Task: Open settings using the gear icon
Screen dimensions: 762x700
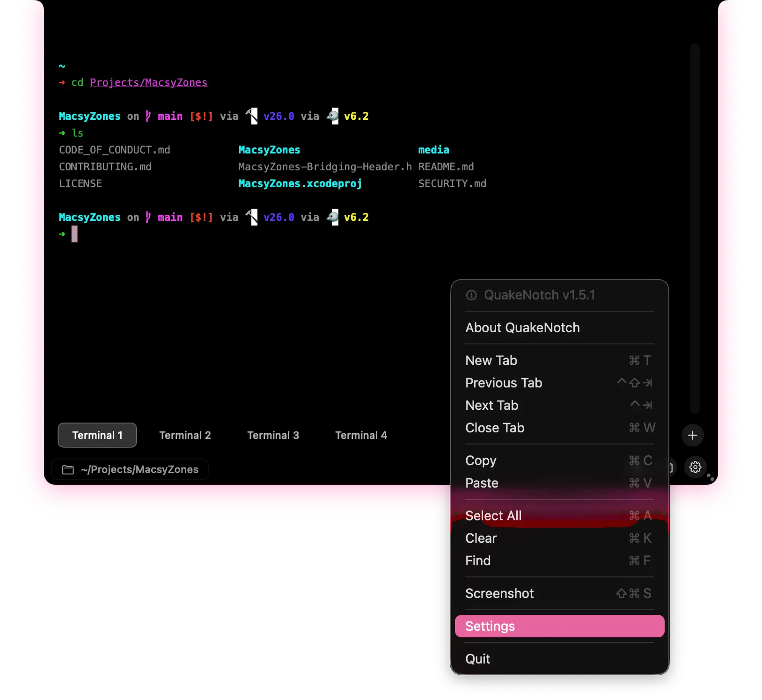Action: coord(696,467)
